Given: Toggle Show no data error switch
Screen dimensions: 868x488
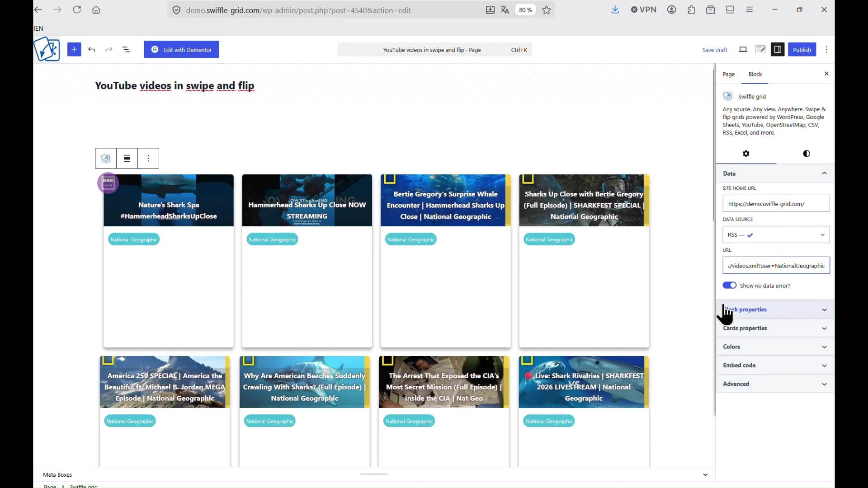Looking at the screenshot, I should click(x=730, y=286).
